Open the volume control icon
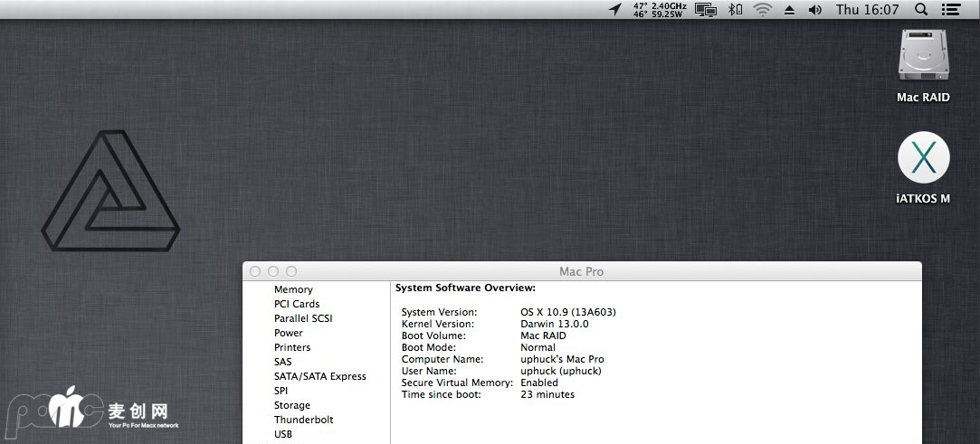This screenshot has height=444, width=980. click(x=814, y=10)
